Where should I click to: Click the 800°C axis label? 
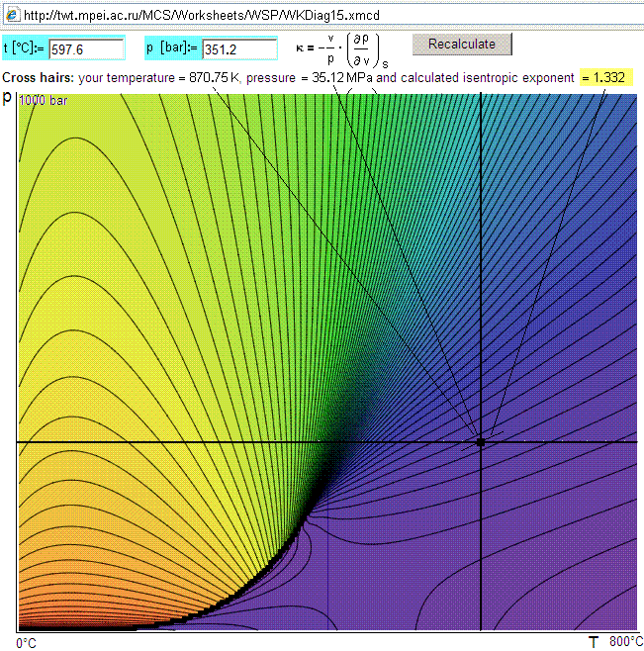pos(626,641)
